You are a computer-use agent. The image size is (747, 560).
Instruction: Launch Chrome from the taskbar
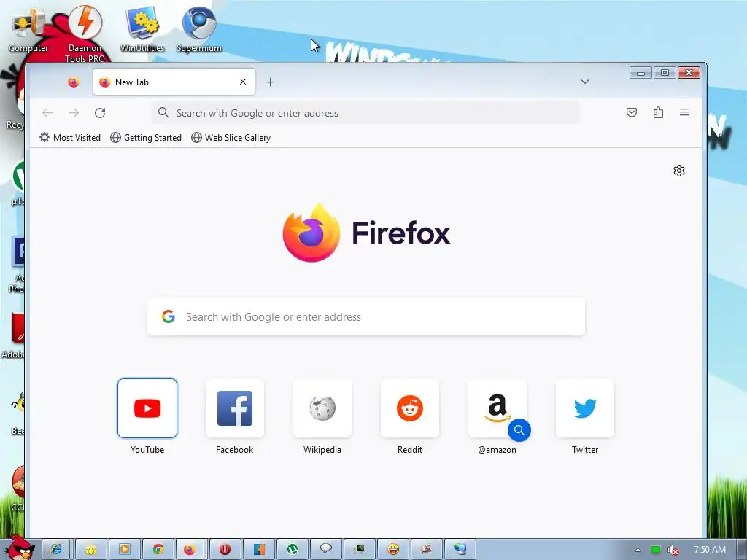(x=158, y=549)
